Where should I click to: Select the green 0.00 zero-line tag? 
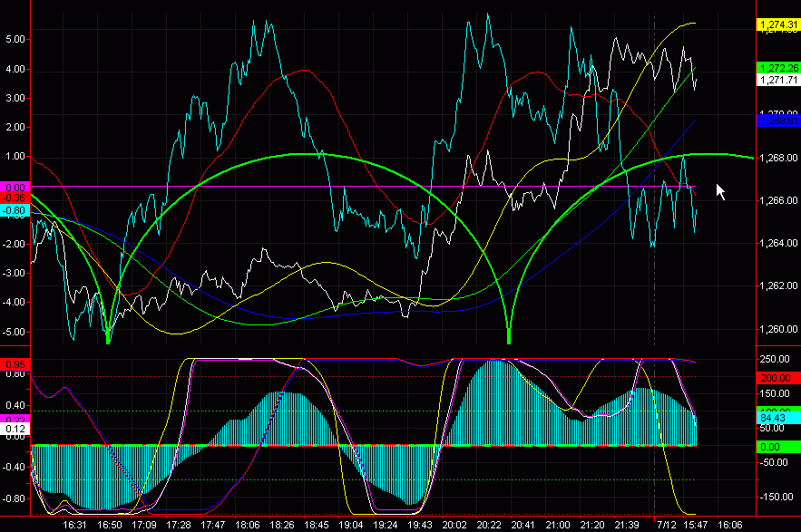(x=778, y=447)
